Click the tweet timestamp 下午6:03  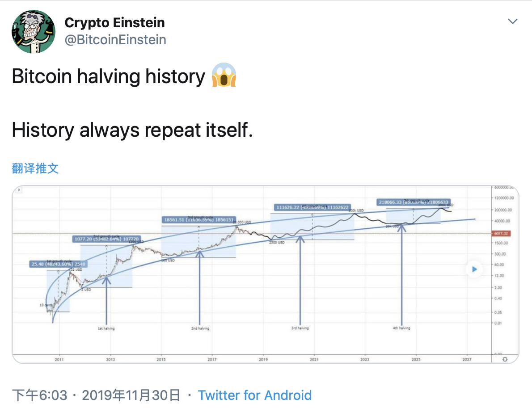(39, 395)
